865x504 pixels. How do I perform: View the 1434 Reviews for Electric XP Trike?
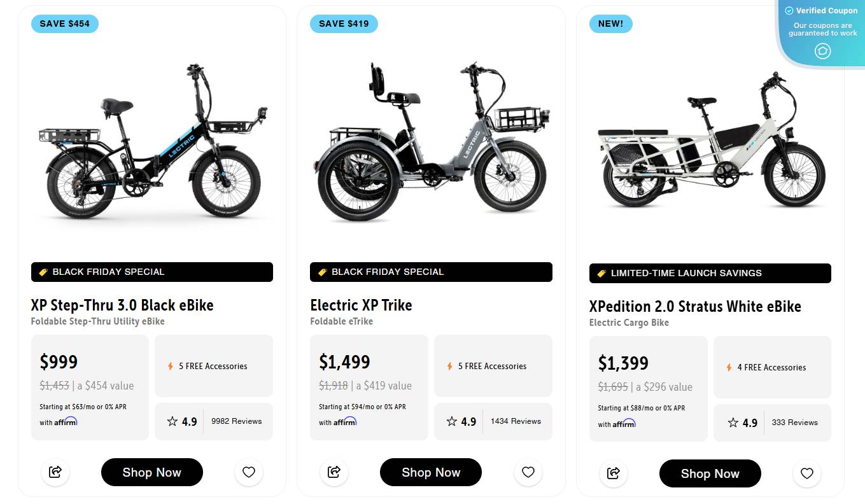[x=517, y=421]
